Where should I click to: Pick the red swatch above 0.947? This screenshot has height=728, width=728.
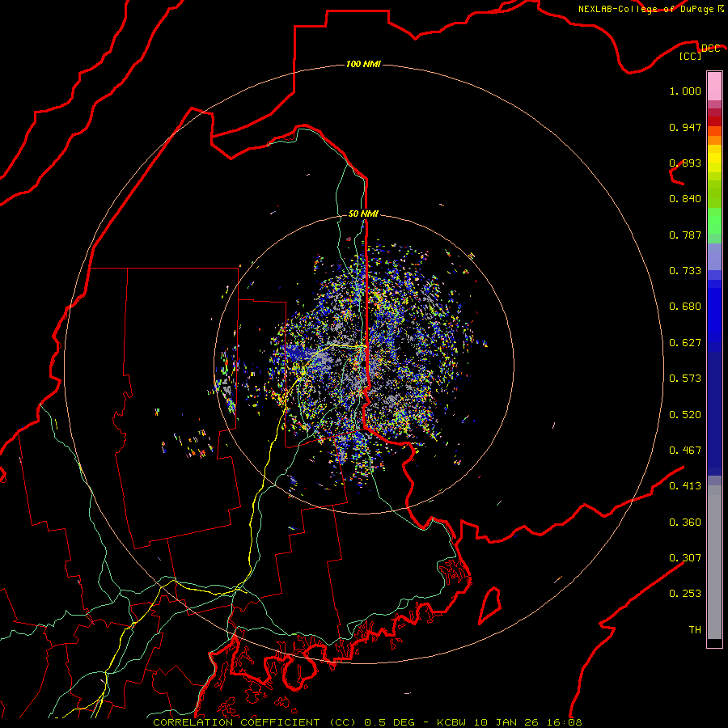(x=714, y=121)
